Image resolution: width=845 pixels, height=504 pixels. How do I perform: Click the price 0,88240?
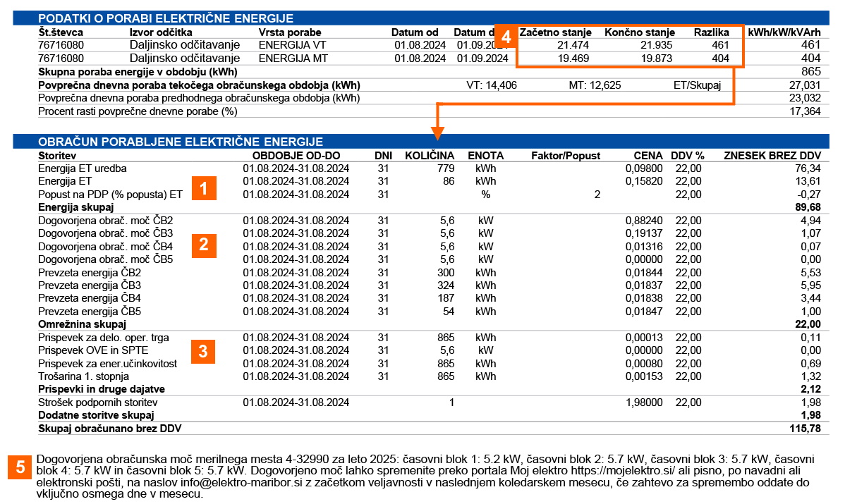click(x=643, y=221)
